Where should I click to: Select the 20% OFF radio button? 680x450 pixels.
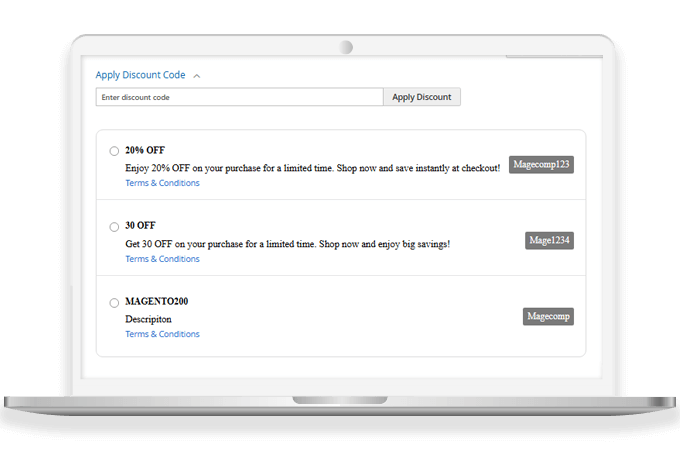tap(114, 151)
